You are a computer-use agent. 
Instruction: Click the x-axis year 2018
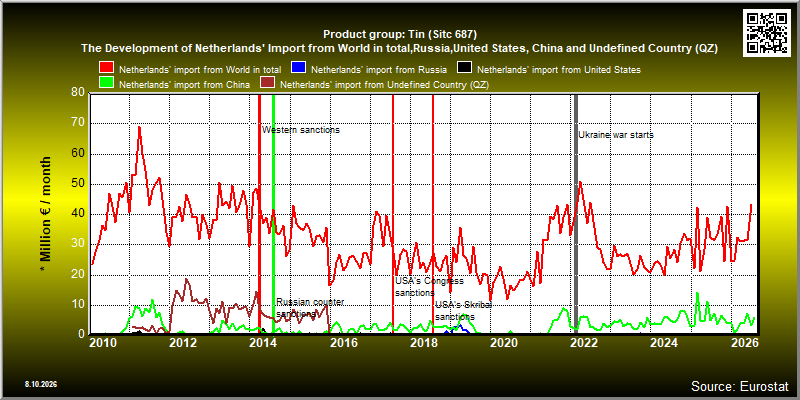(423, 342)
